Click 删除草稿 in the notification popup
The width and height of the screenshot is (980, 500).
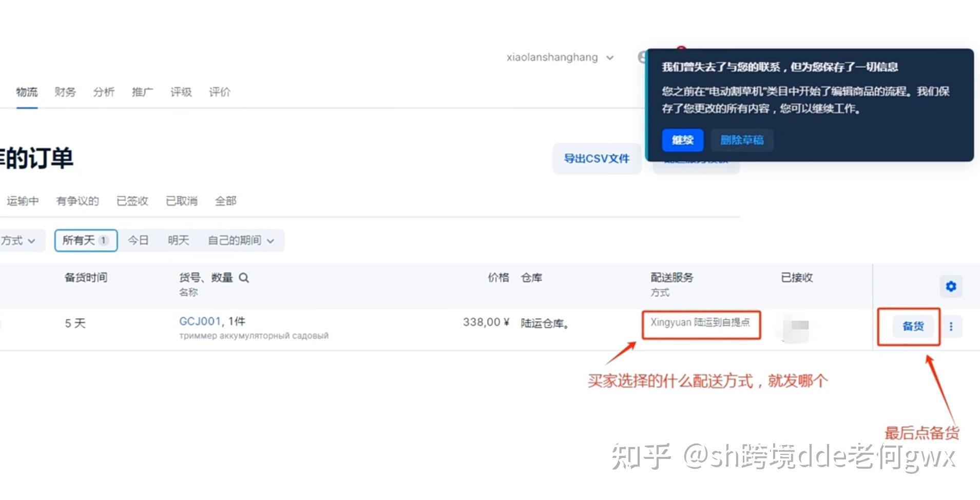coord(742,140)
